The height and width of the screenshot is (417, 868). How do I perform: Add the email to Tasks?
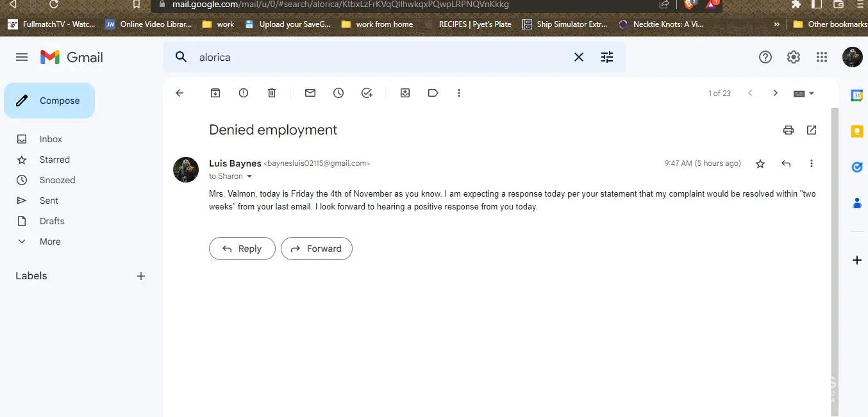(x=367, y=93)
